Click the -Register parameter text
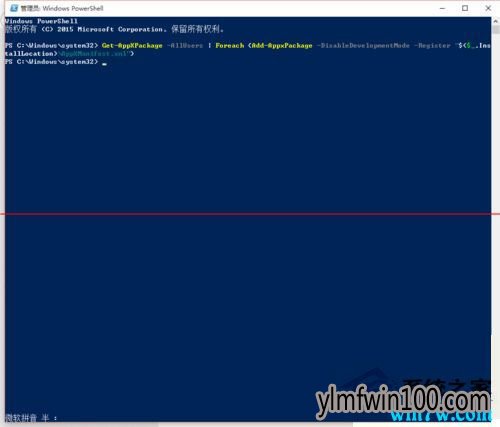The height and width of the screenshot is (427, 500). (432, 45)
